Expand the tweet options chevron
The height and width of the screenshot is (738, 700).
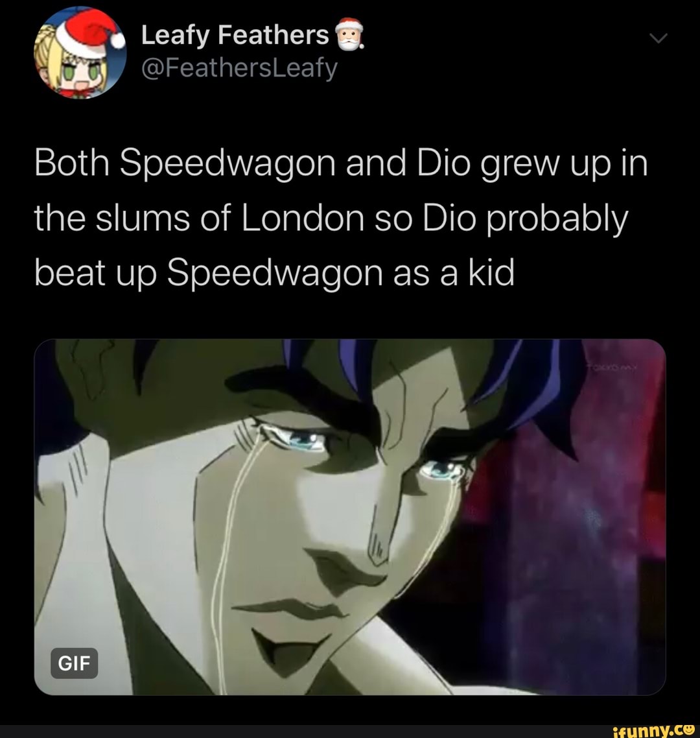[x=658, y=40]
